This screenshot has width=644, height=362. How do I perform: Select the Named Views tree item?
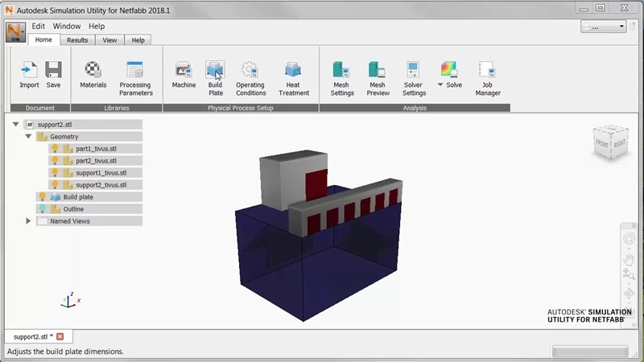[x=70, y=220]
